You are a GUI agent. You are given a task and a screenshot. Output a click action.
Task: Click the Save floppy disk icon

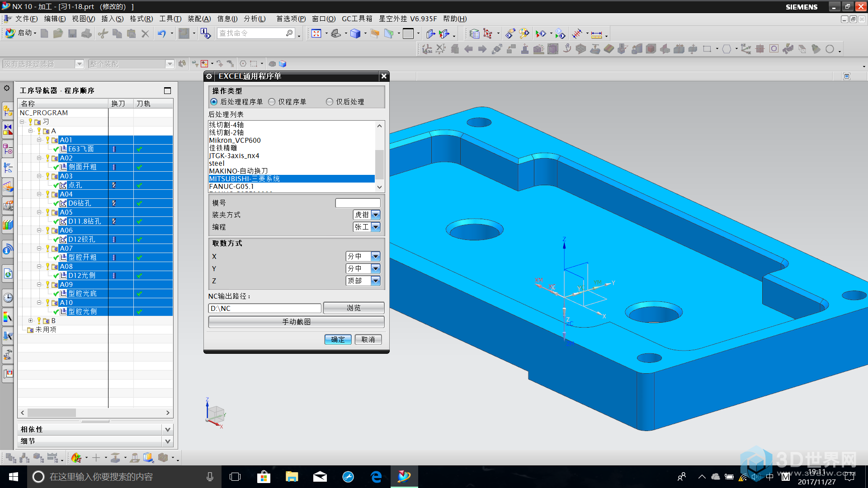click(x=72, y=33)
